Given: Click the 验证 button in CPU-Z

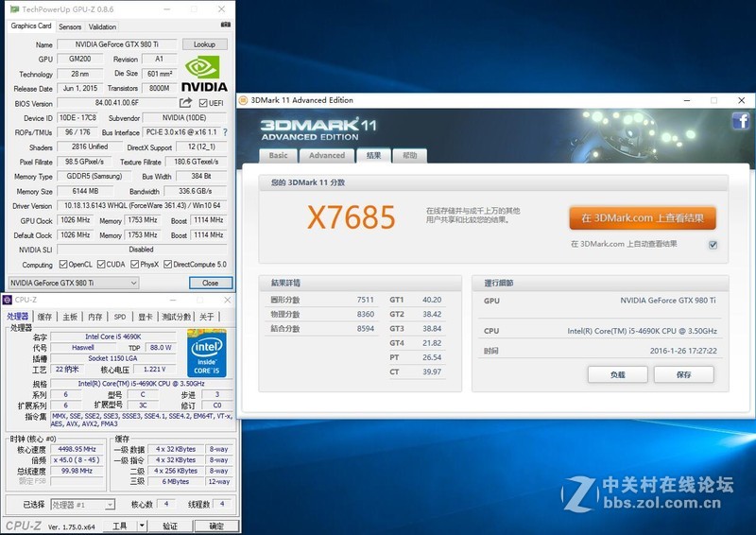Looking at the screenshot, I should click(x=170, y=526).
